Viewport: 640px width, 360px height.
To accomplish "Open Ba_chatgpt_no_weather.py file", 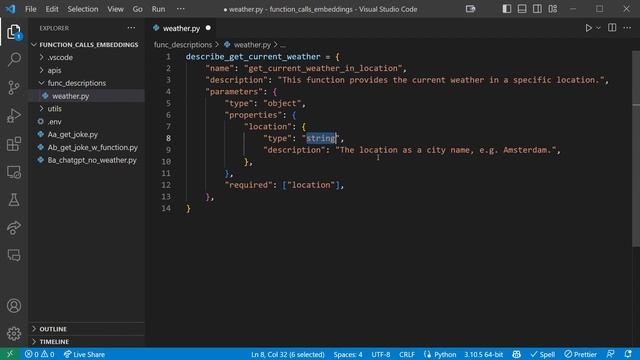I will pos(86,160).
